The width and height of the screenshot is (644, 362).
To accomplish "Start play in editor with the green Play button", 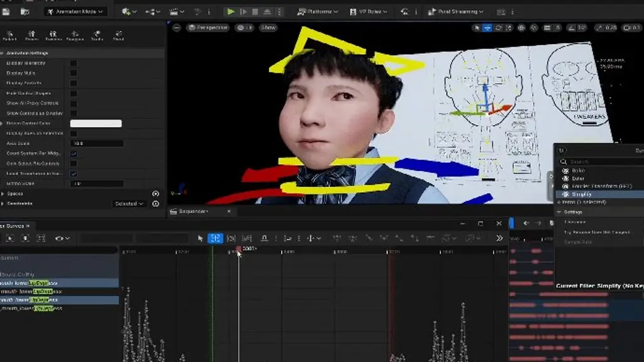I will 231,11.
